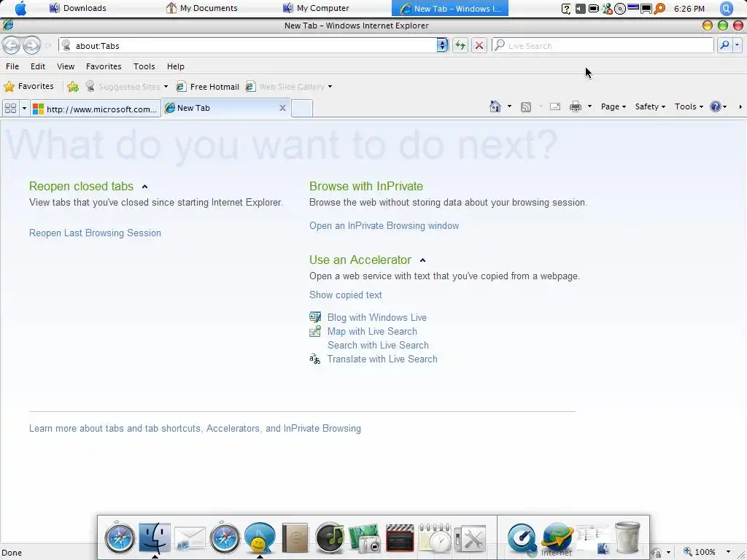Image resolution: width=747 pixels, height=560 pixels.
Task: Switch to the microsoft.com tab
Action: tap(96, 109)
